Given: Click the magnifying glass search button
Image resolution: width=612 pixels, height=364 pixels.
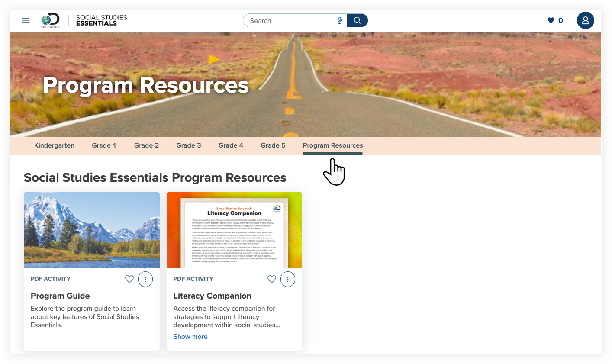Looking at the screenshot, I should click(x=358, y=20).
